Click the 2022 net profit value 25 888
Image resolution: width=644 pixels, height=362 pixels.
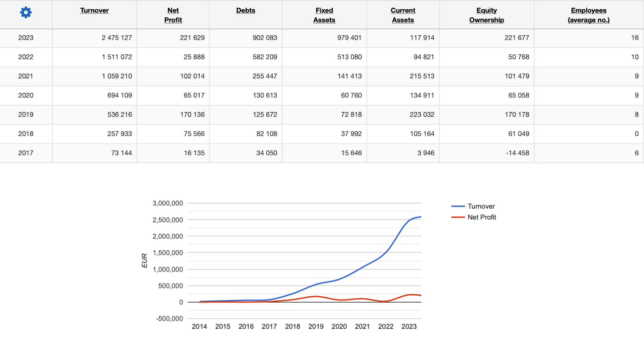[194, 57]
